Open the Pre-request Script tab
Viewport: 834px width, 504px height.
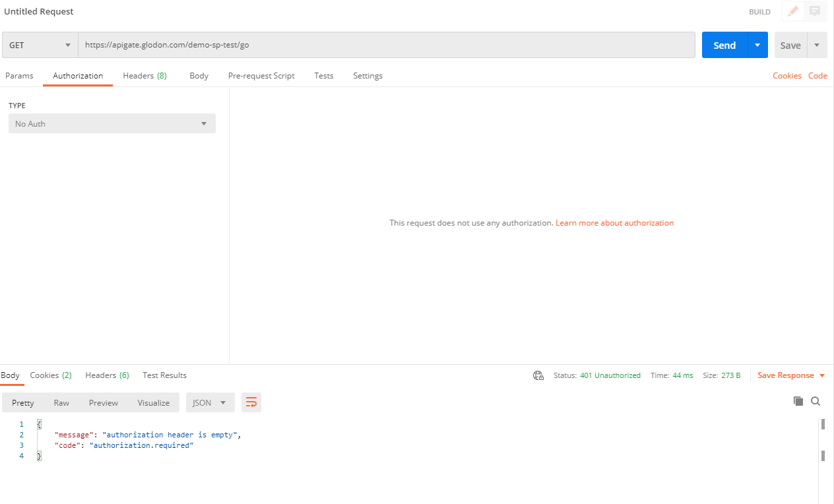(x=261, y=76)
